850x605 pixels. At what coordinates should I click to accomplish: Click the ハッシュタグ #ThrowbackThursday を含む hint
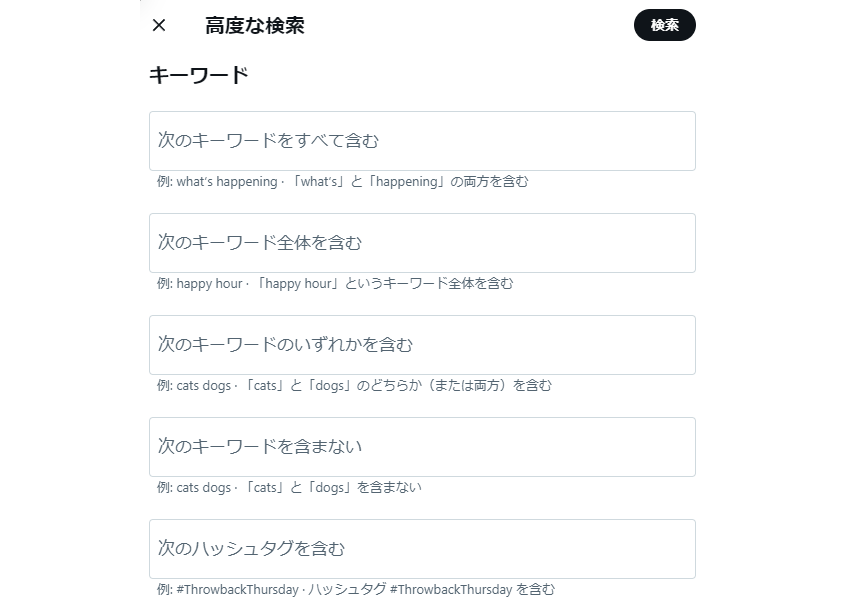coord(432,589)
